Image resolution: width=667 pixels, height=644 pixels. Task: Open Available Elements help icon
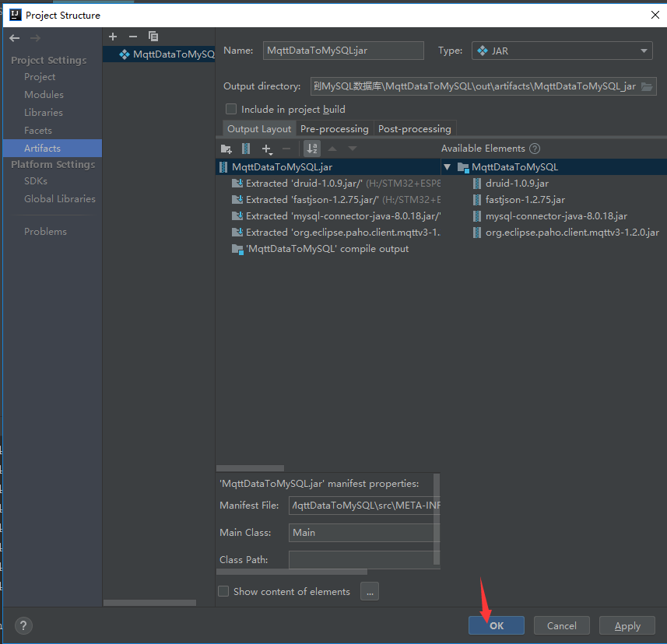point(535,149)
